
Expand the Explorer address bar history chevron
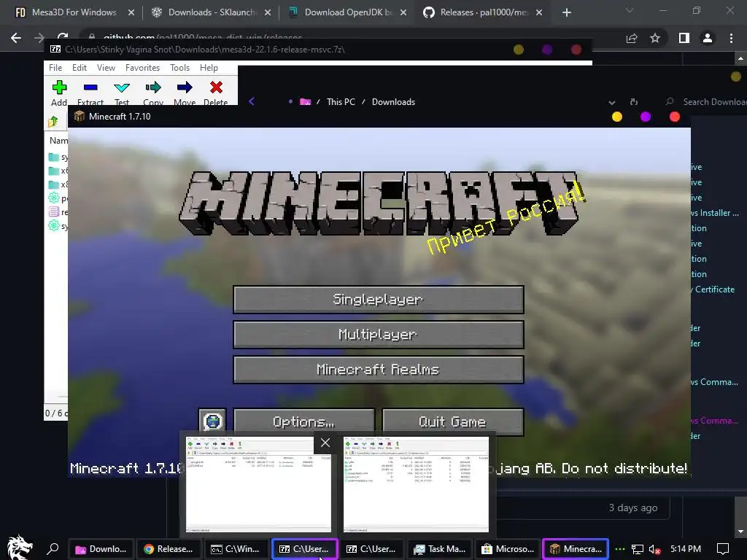(x=612, y=102)
